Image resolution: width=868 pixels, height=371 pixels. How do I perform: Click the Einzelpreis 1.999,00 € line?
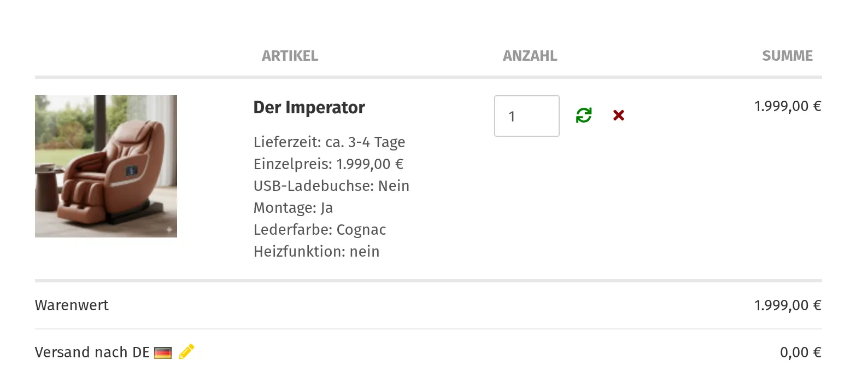328,164
